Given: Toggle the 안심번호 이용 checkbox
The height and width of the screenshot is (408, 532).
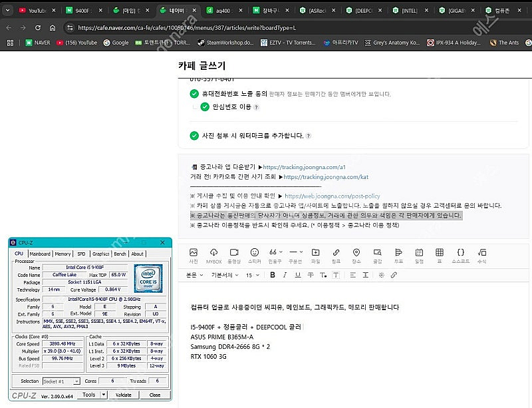Looking at the screenshot, I should pyautogui.click(x=205, y=107).
